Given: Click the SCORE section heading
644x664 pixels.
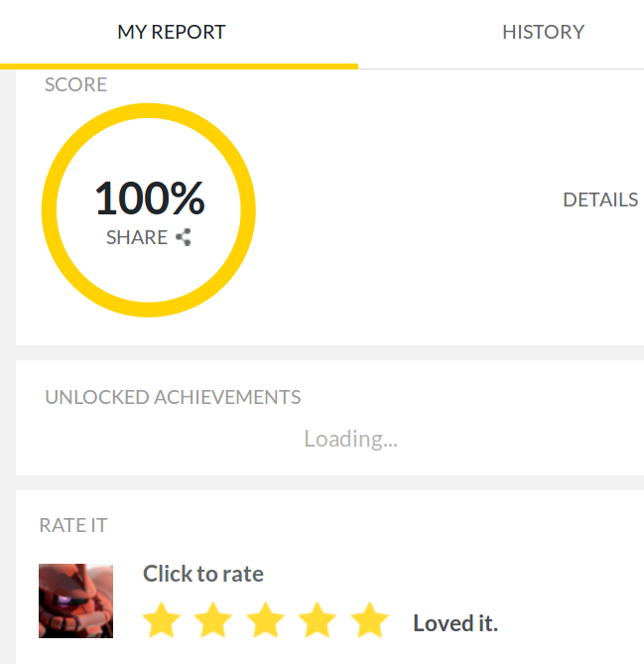Looking at the screenshot, I should tap(75, 84).
